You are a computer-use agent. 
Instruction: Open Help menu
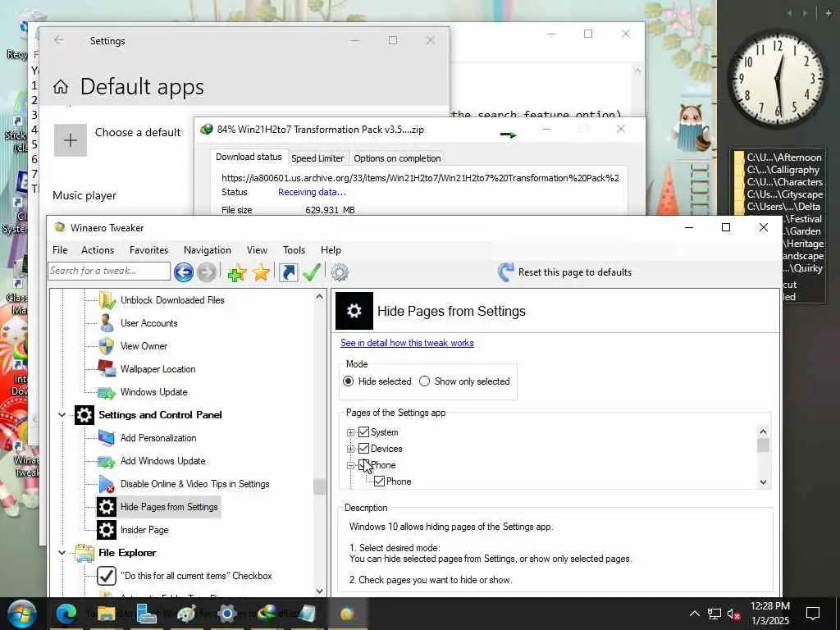tap(331, 250)
